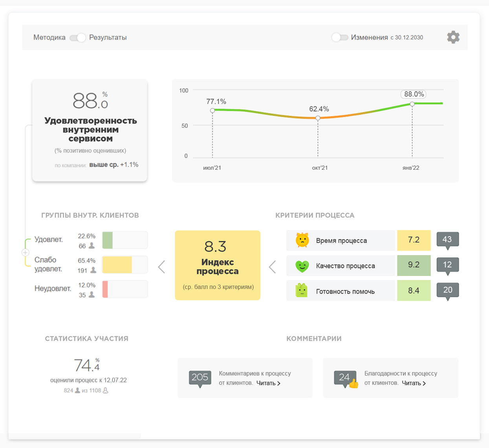Open settings with the gear icon
Viewport: 489px width, 448px height.
click(x=453, y=37)
